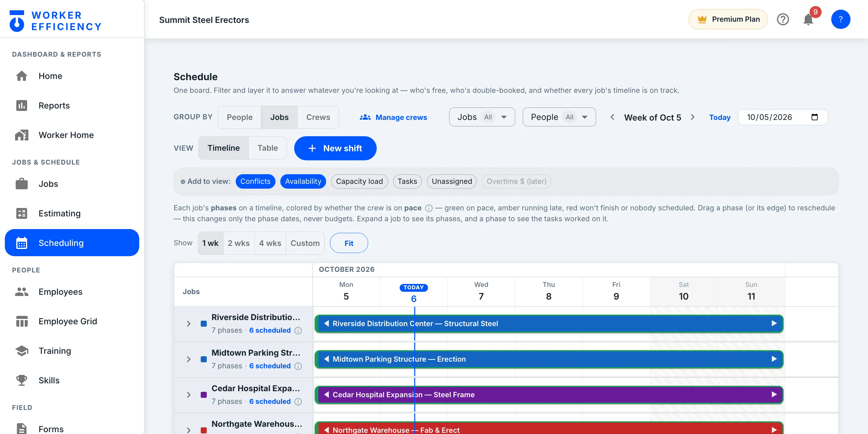The image size is (868, 434).
Task: Toggle the Availability layer chip
Action: (x=303, y=181)
